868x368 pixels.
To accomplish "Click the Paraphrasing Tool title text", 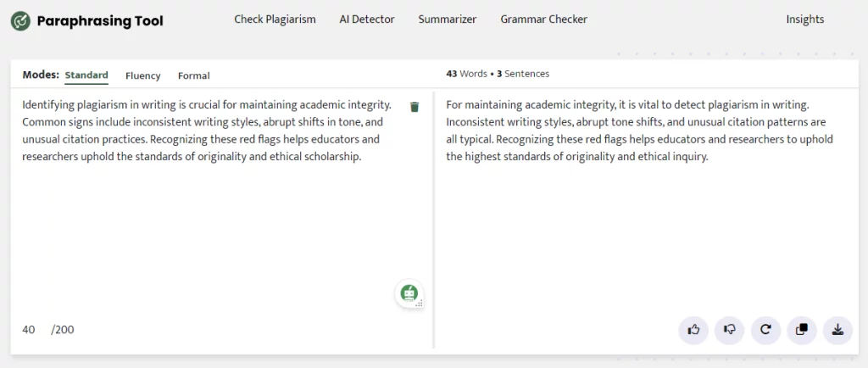I will pyautogui.click(x=100, y=21).
